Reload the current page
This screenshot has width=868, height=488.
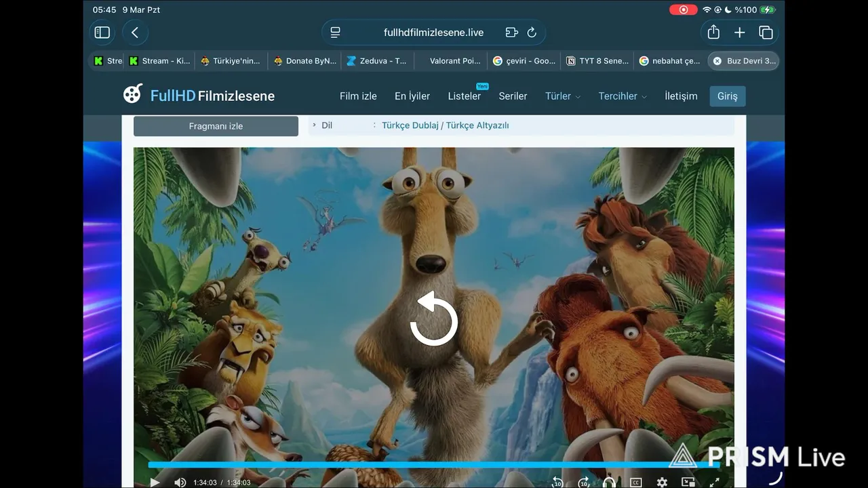532,33
